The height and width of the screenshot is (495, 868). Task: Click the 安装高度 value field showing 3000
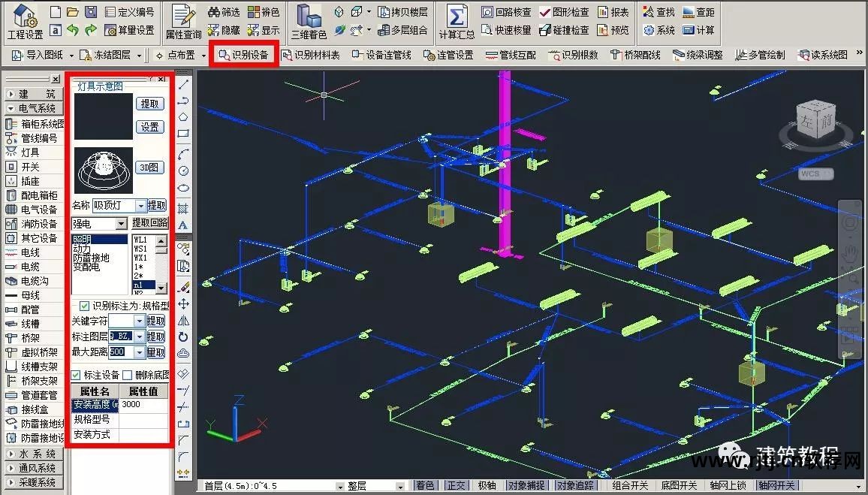(x=143, y=404)
